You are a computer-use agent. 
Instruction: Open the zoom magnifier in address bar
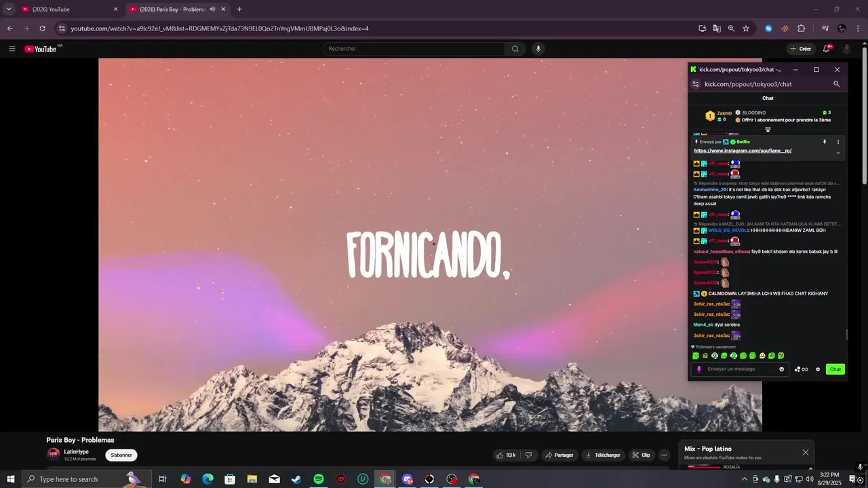click(731, 28)
